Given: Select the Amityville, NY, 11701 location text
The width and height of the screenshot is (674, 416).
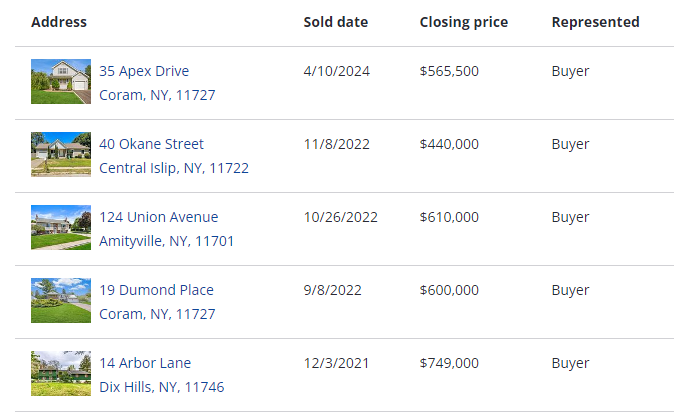Looking at the screenshot, I should click(x=166, y=241).
